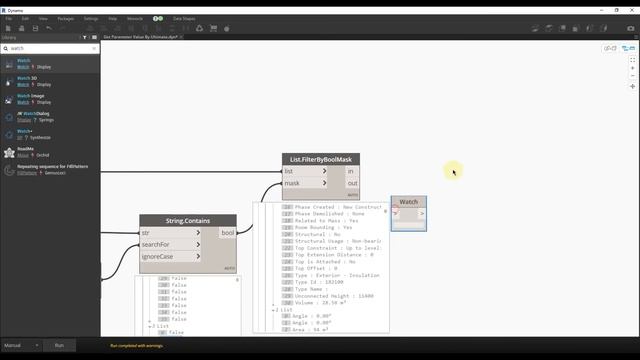Click the Watch Image result icon

[9, 99]
